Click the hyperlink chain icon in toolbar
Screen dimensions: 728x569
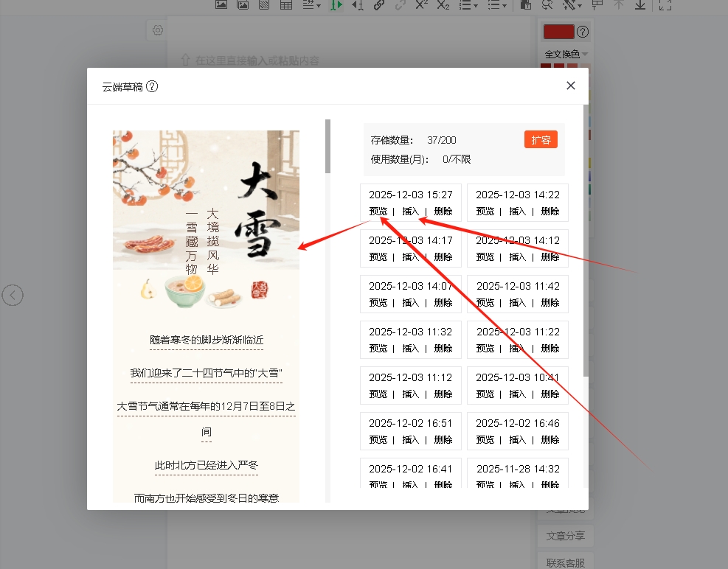(x=378, y=5)
